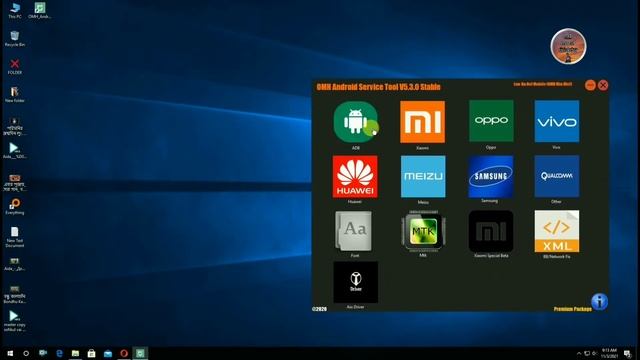Click the Premium Package link
Screen dimensions: 640x360
click(x=572, y=309)
